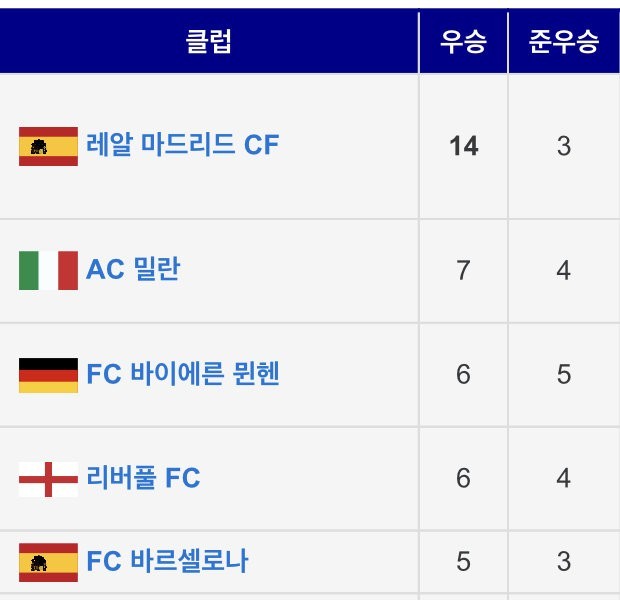Open the 레알 마드리드 CF link
The height and width of the screenshot is (600, 620).
tap(183, 146)
